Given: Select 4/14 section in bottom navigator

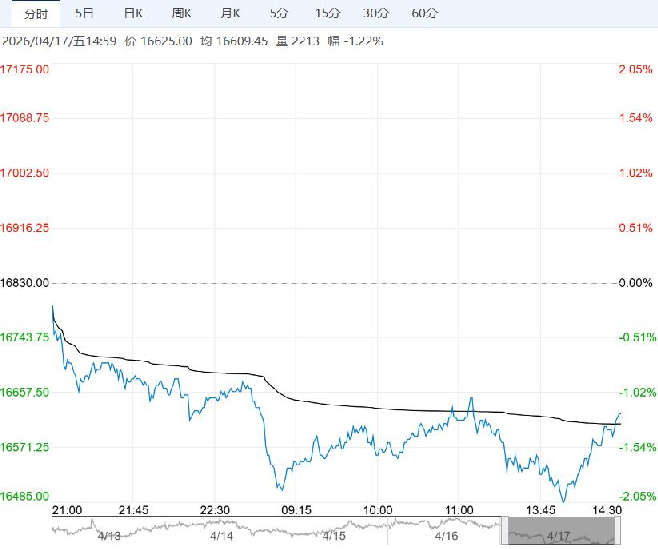Looking at the screenshot, I should click(221, 534).
